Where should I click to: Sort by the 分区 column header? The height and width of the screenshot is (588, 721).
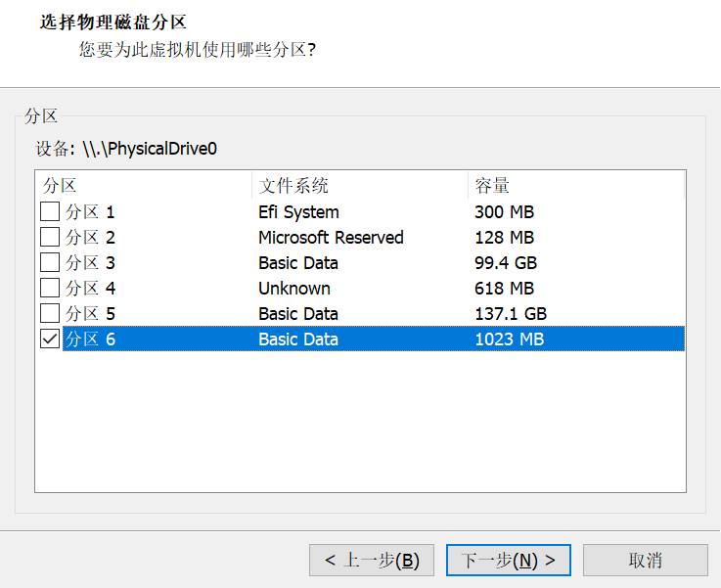coord(143,186)
